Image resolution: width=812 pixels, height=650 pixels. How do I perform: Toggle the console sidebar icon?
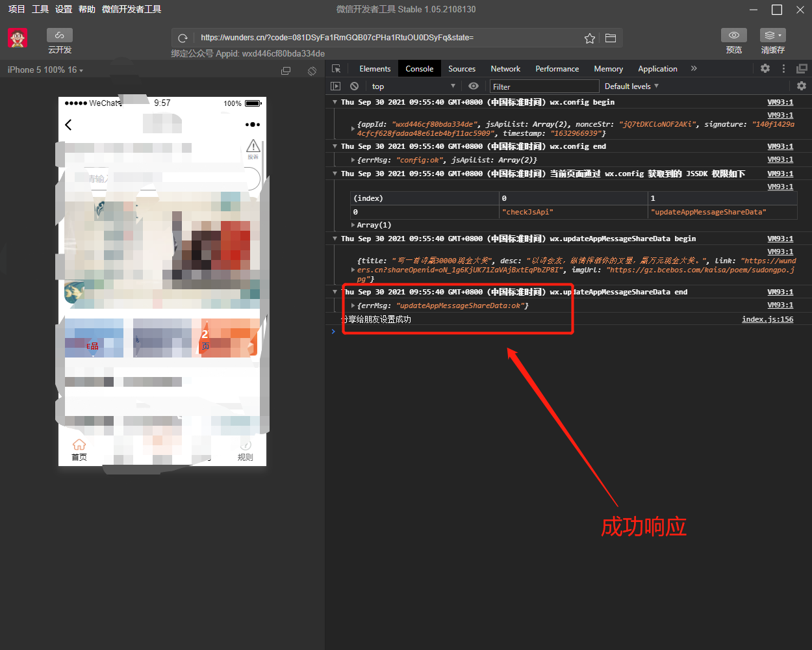tap(336, 86)
